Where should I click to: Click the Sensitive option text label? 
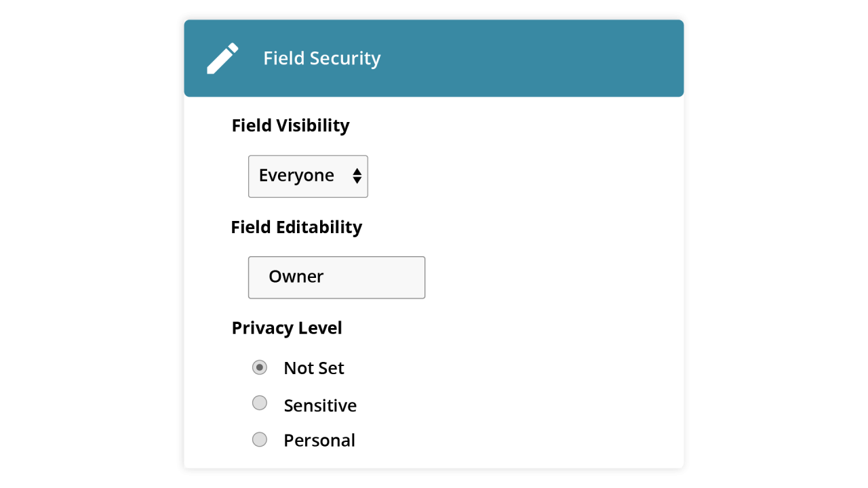point(320,405)
